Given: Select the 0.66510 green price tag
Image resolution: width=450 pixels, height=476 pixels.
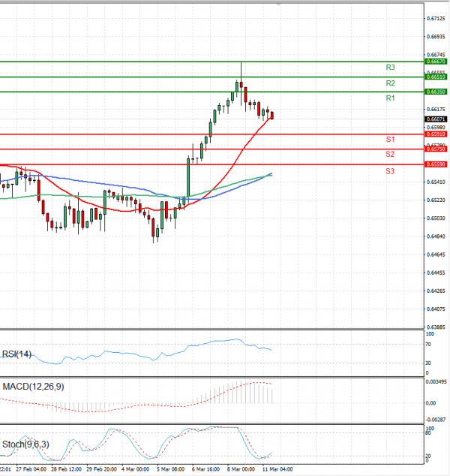Looking at the screenshot, I should point(435,77).
